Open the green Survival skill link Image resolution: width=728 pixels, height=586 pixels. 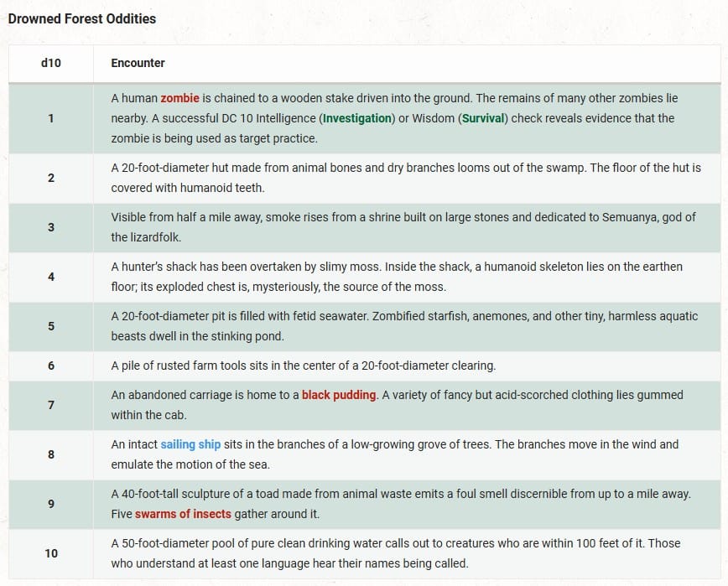[x=483, y=118]
